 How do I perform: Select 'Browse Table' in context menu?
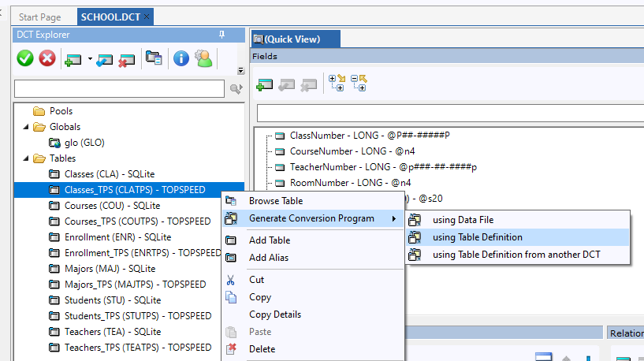coord(275,201)
